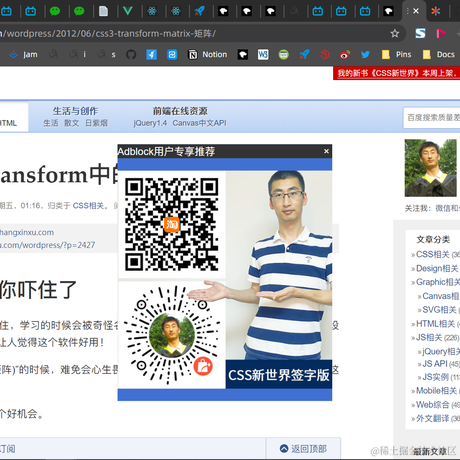Open the red cube bookmark icon
The width and height of the screenshot is (460, 460).
[x=325, y=54]
